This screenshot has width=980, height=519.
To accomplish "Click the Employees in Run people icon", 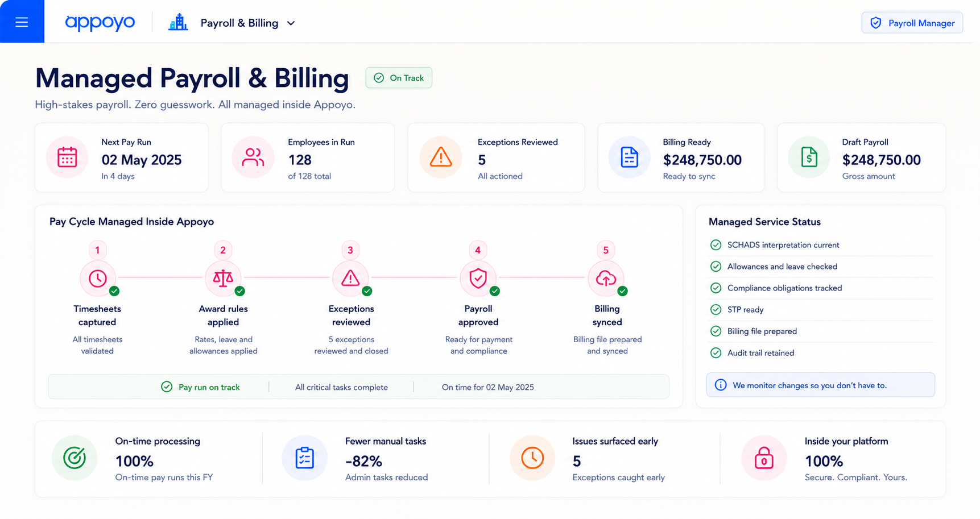I will pos(253,157).
